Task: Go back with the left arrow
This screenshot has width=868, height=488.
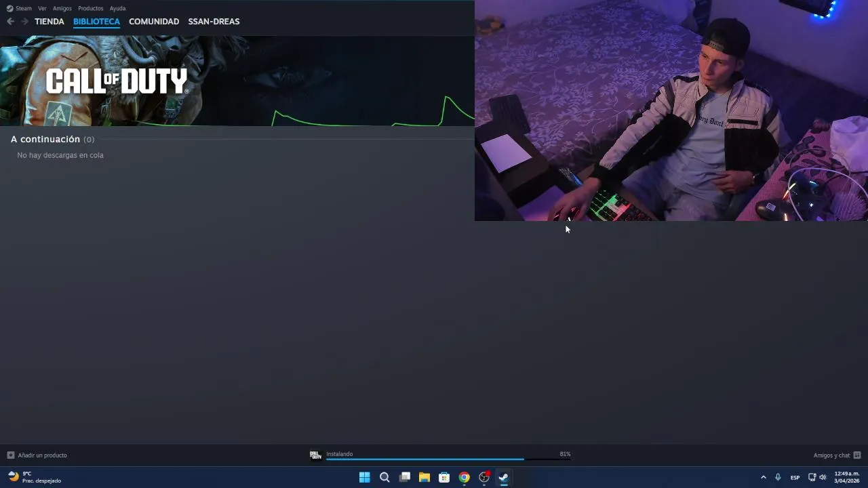Action: pos(10,22)
